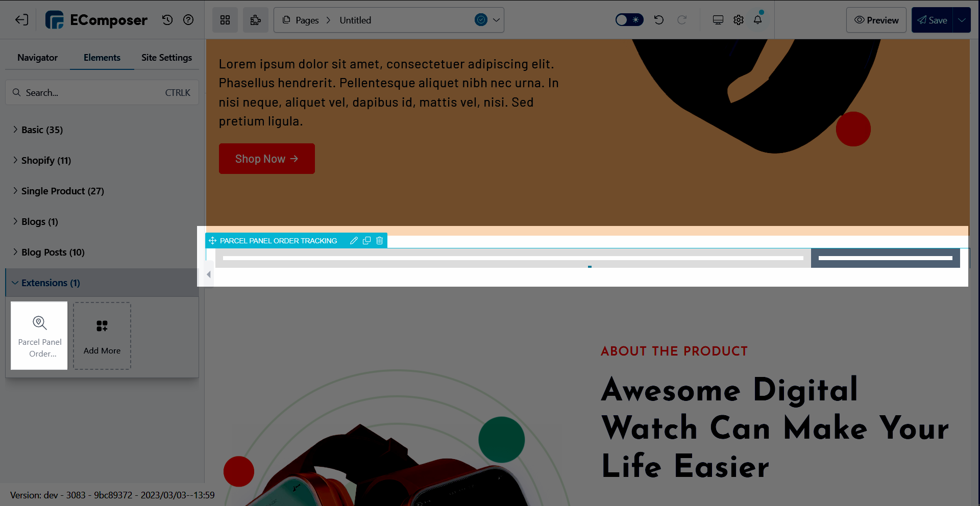The width and height of the screenshot is (980, 506).
Task: Click the dark tracking submit button
Action: point(886,258)
